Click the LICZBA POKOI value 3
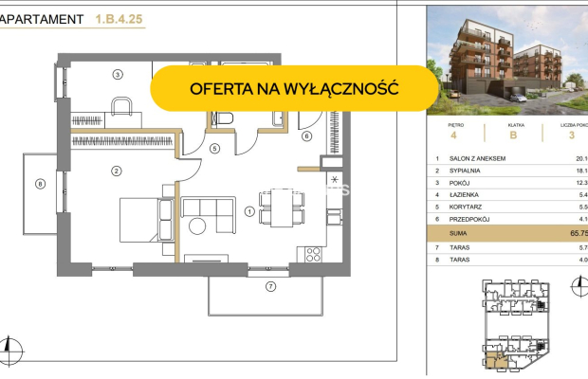The width and height of the screenshot is (588, 379). [572, 135]
